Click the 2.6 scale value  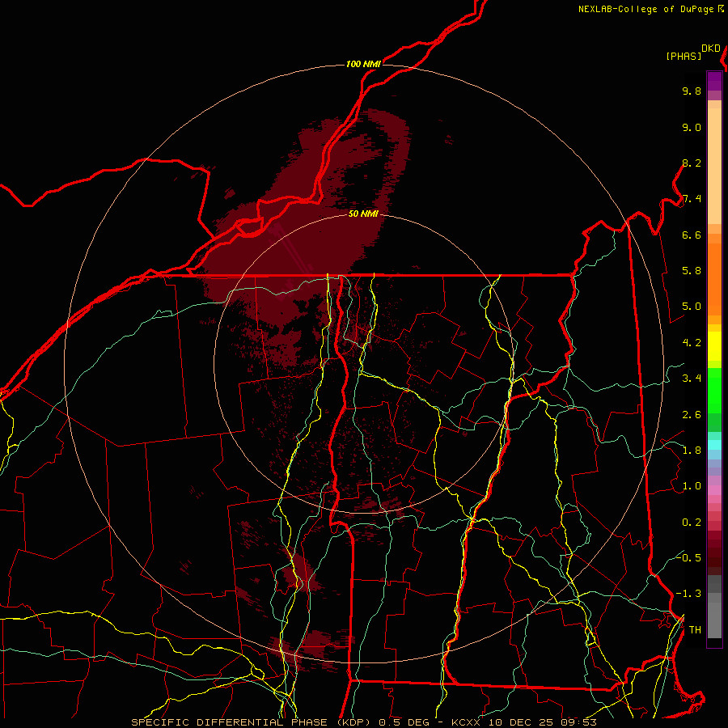click(x=692, y=415)
